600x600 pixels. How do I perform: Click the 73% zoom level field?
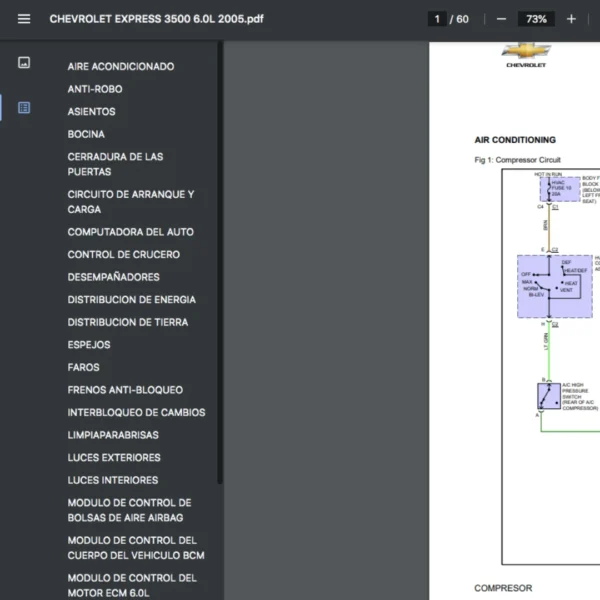(536, 19)
